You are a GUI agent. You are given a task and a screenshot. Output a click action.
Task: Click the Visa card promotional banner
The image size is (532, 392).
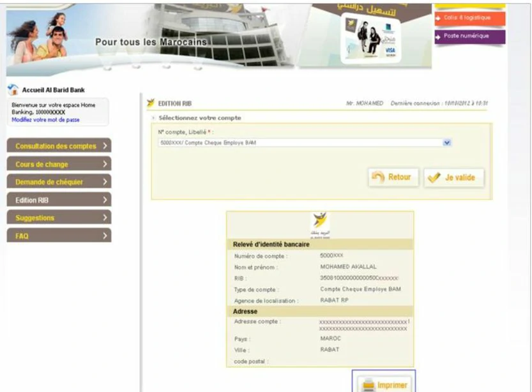[365, 36]
